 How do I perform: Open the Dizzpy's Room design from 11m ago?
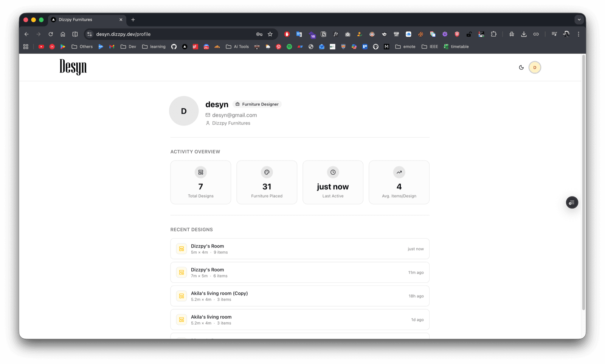click(x=300, y=272)
